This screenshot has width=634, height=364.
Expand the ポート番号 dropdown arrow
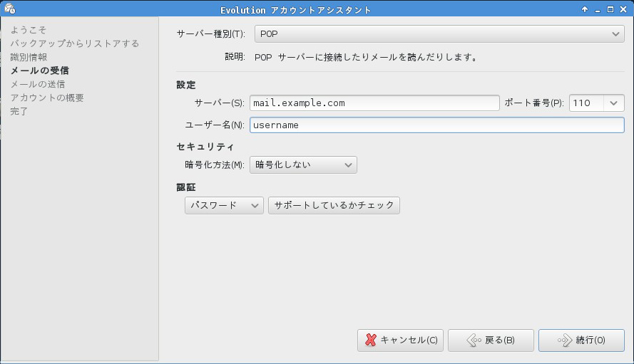coord(613,103)
